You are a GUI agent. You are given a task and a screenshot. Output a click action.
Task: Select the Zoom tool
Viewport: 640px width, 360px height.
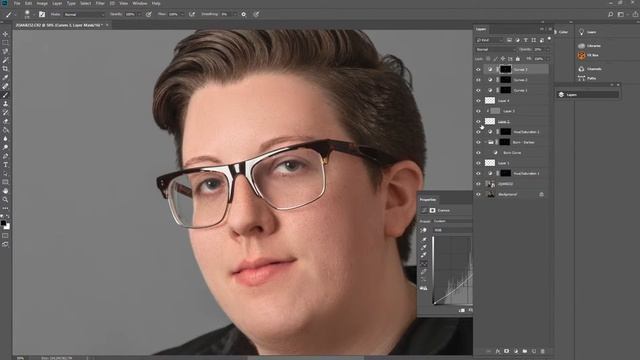coord(5,199)
